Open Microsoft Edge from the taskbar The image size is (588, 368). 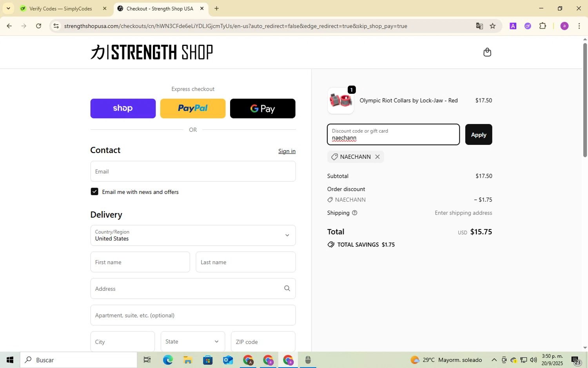(168, 360)
